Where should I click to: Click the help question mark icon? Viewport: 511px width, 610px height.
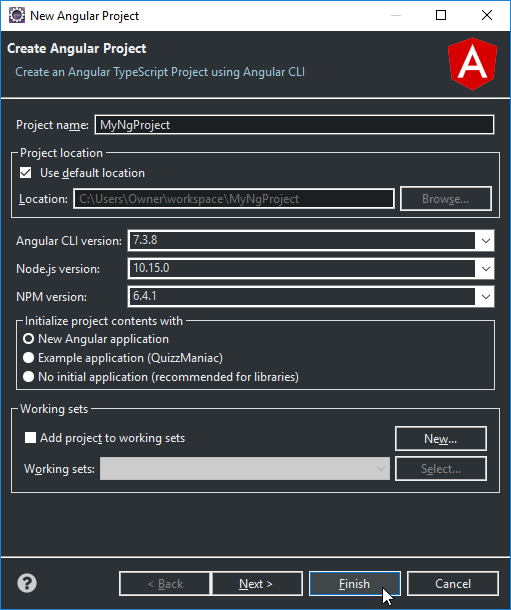pos(27,583)
